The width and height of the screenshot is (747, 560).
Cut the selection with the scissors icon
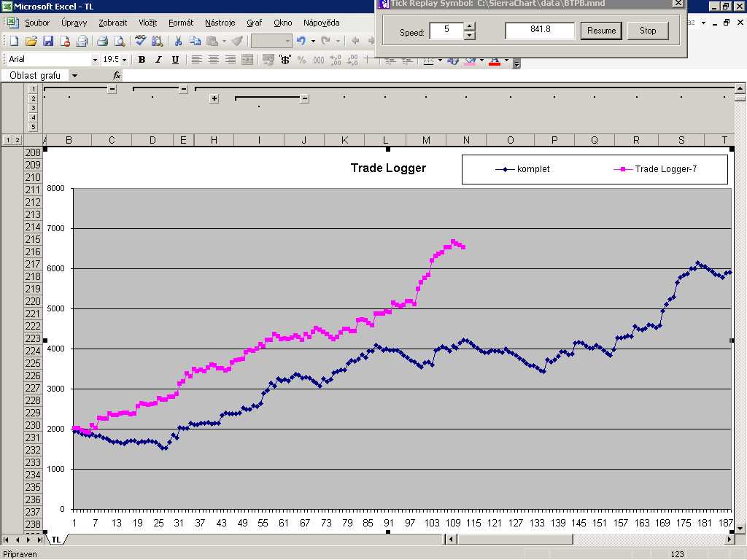[178, 42]
